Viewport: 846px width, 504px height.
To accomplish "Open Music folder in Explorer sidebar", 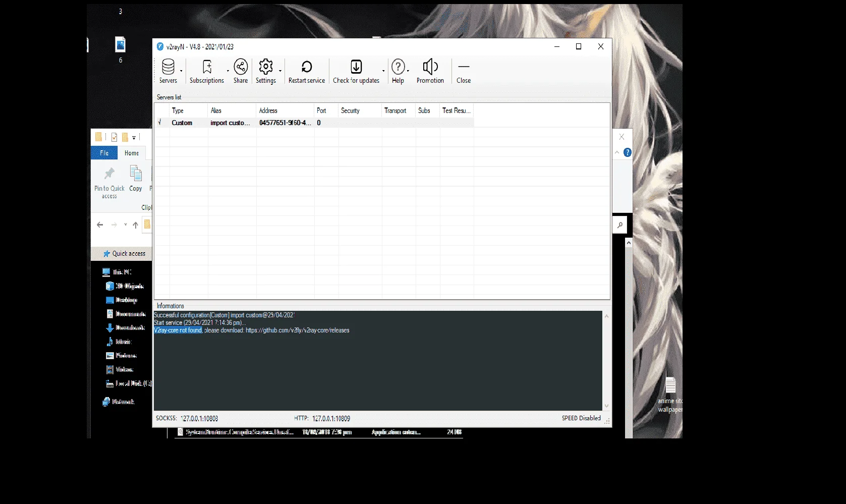I will point(119,342).
